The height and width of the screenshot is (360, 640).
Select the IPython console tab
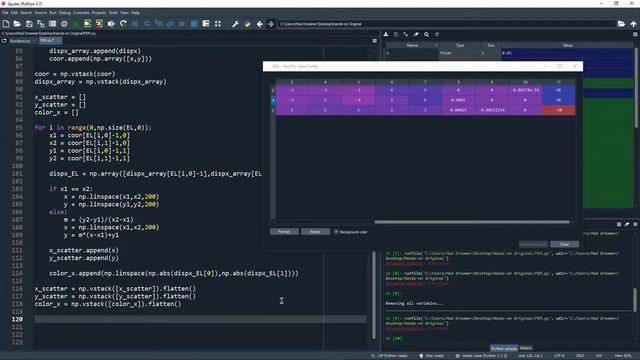(x=504, y=348)
